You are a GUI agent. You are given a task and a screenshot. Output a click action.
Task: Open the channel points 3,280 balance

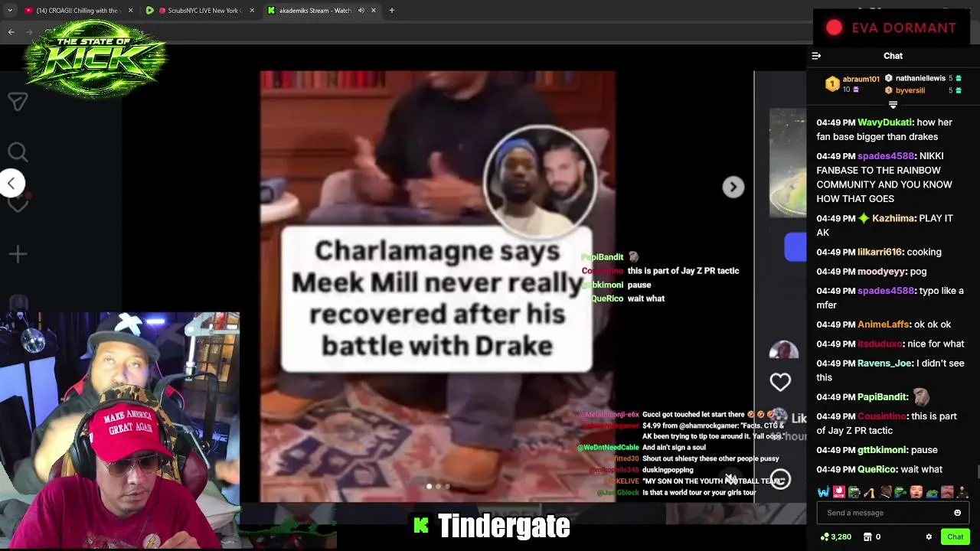coord(835,536)
